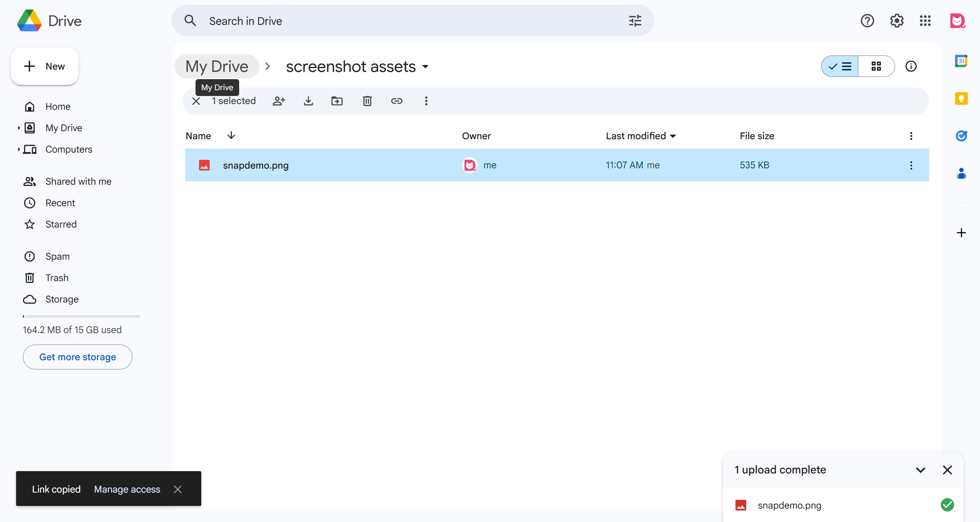Click the Owner column header
The width and height of the screenshot is (980, 522).
[x=476, y=136]
